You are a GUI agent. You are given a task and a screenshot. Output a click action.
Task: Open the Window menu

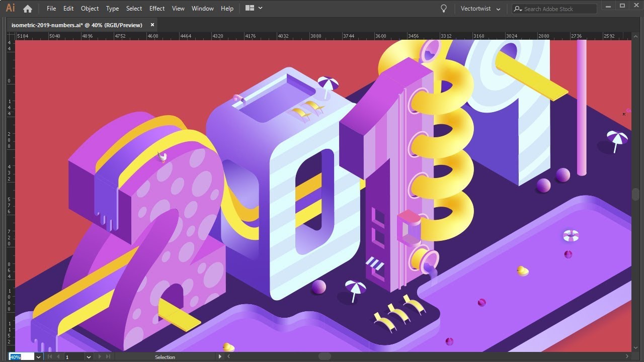(203, 9)
